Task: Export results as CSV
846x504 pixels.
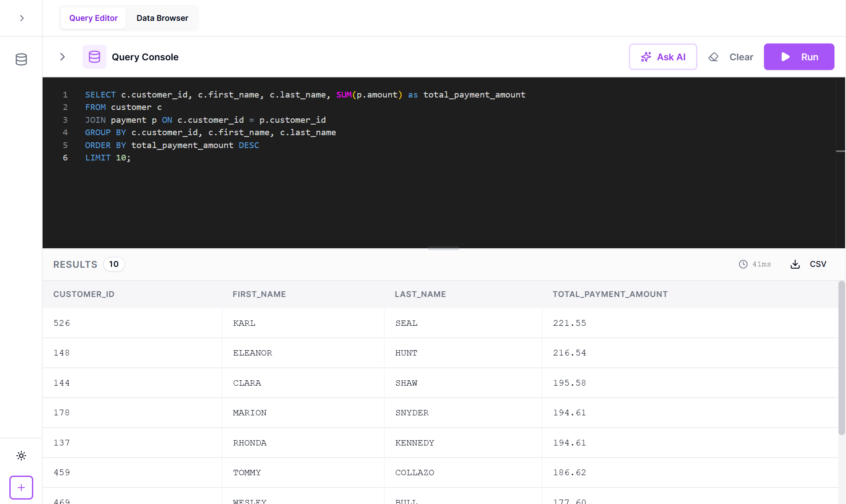Action: 817,264
